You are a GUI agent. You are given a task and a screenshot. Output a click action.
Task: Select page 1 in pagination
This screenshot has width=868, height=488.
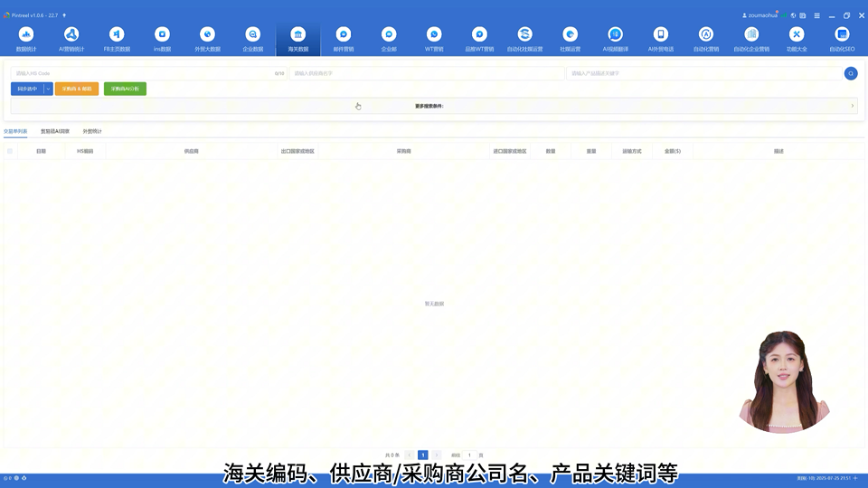tap(423, 455)
